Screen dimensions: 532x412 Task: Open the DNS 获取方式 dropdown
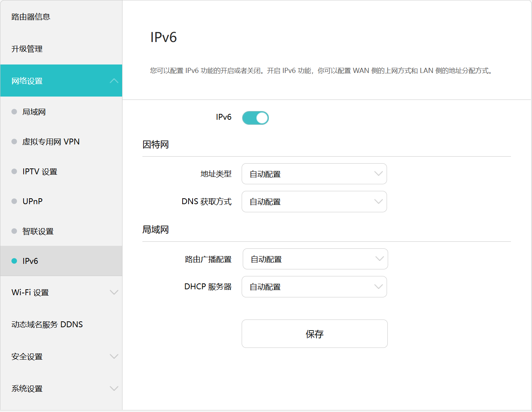coord(314,202)
